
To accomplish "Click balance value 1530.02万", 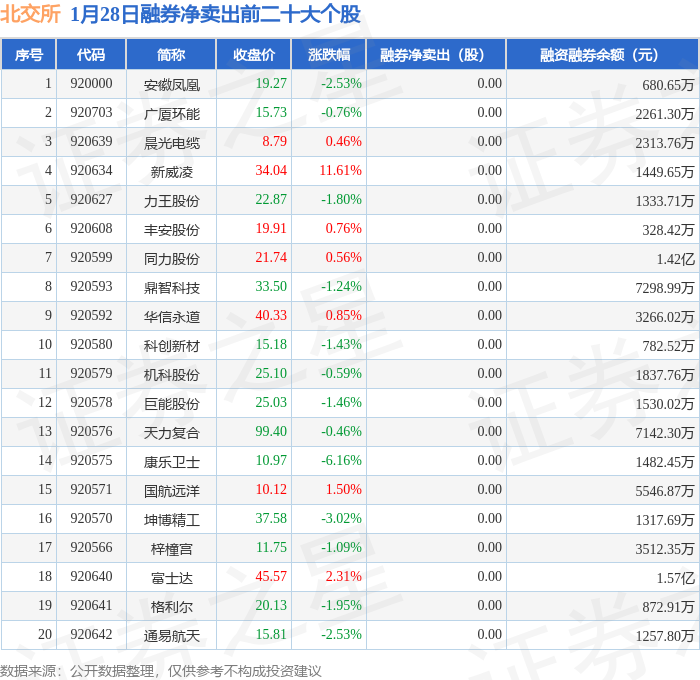I will [665, 404].
